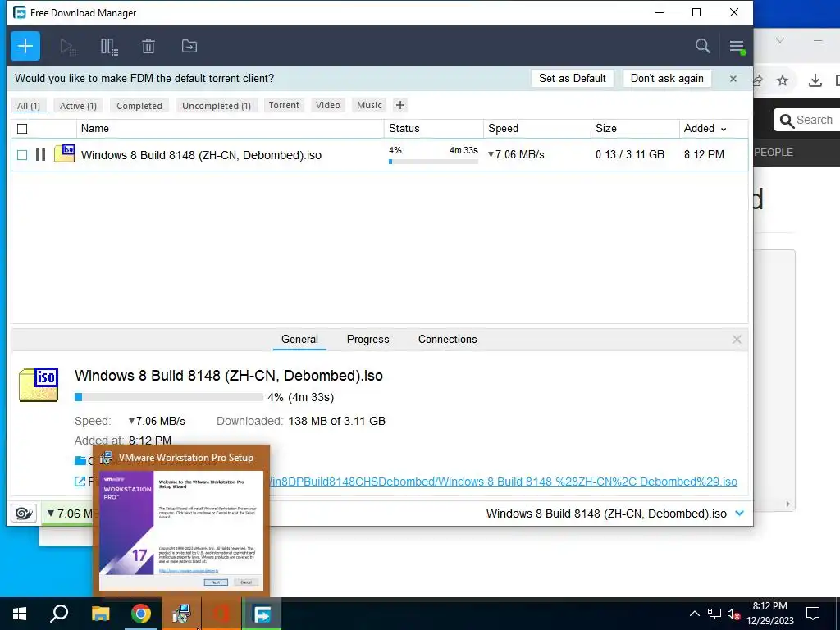Image resolution: width=840 pixels, height=630 pixels.
Task: Click the 0.13 / 3.11 GB size cell
Action: click(629, 154)
